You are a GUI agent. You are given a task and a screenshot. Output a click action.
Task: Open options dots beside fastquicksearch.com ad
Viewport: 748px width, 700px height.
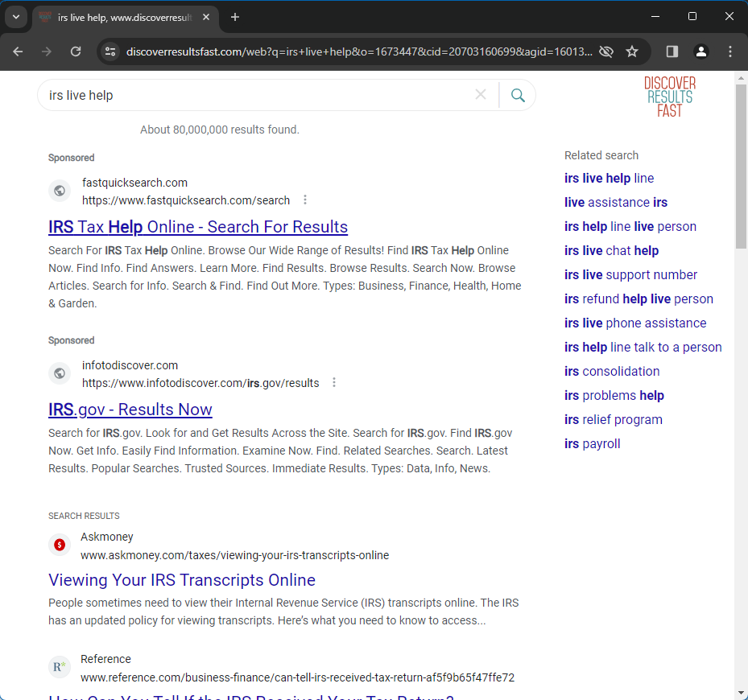pos(305,200)
